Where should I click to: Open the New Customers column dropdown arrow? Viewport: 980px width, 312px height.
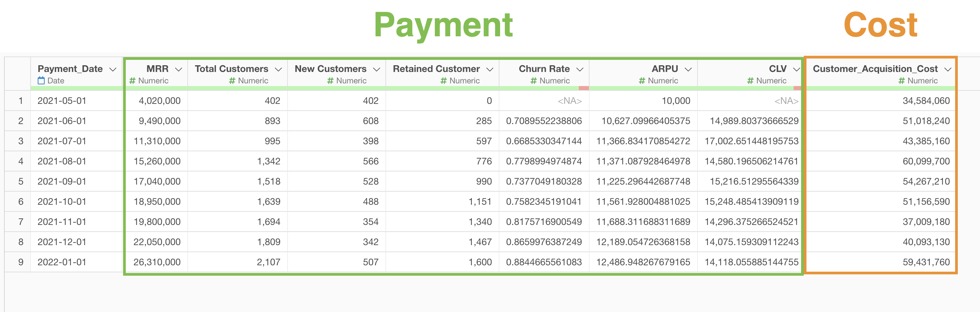coord(377,69)
